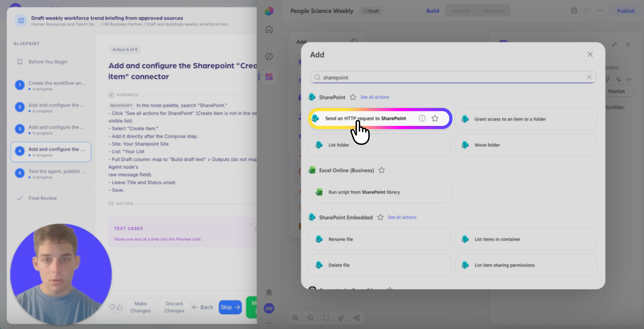The height and width of the screenshot is (329, 644).
Task: Open Final Review in the blueprint
Action: [51, 198]
